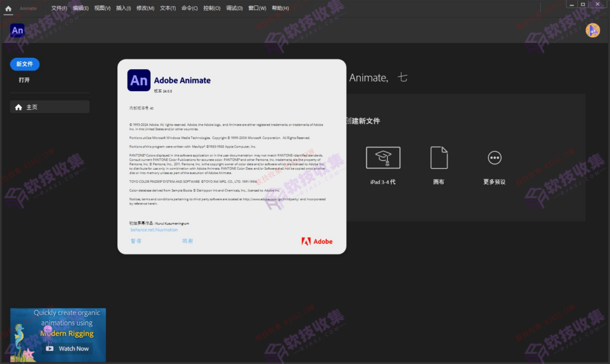
Task: Click the An application logo below the menu bar
Action: click(17, 30)
